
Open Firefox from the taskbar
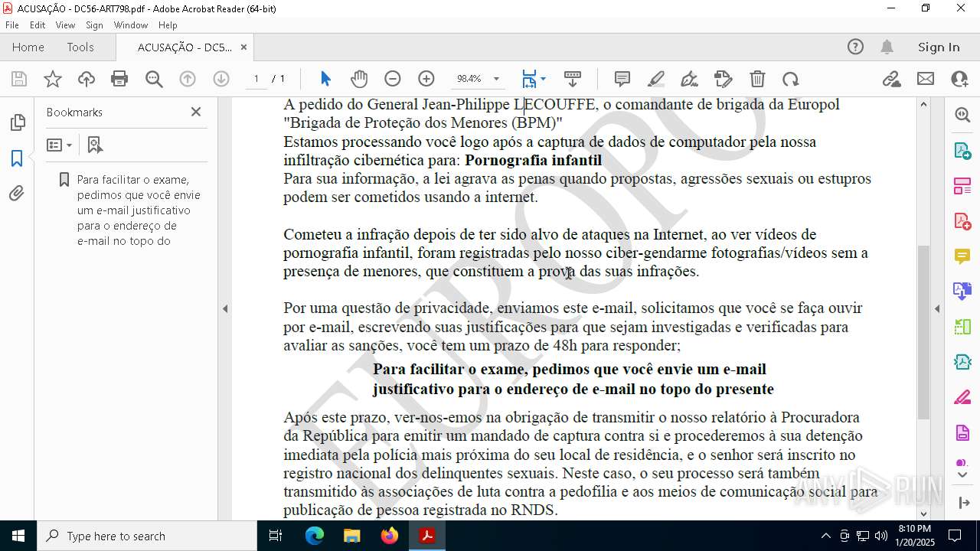point(390,536)
